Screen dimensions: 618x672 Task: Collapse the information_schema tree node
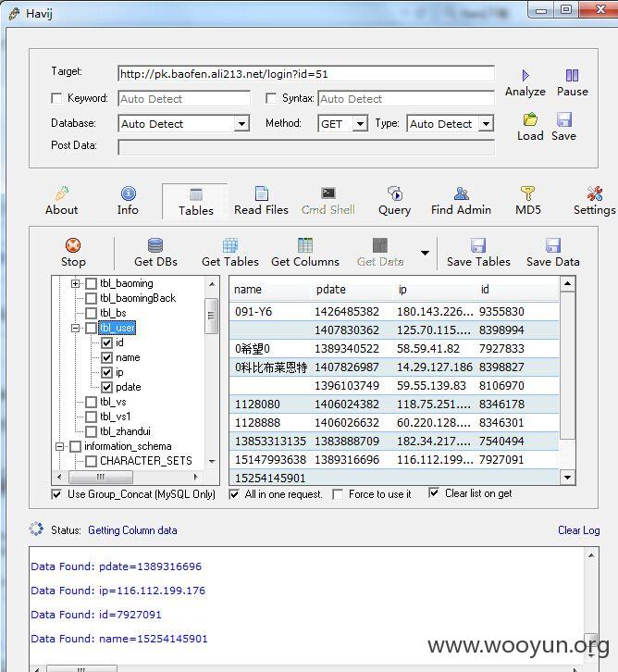pyautogui.click(x=59, y=446)
